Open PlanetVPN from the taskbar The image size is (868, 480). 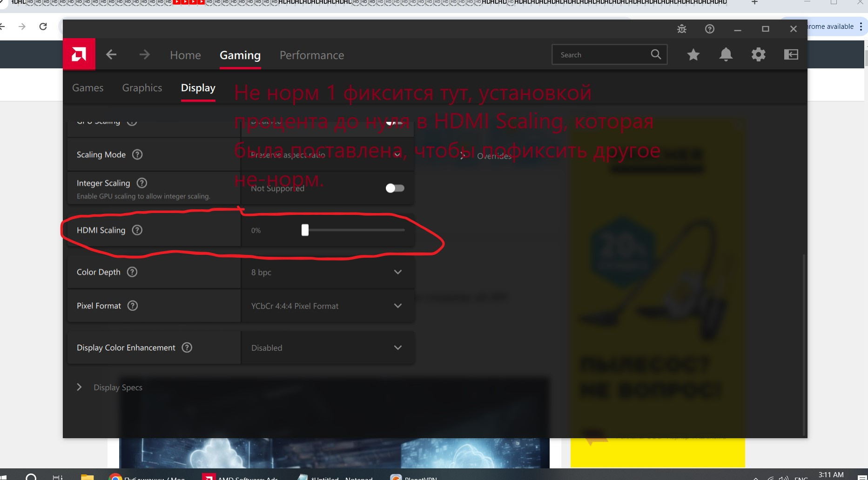414,477
